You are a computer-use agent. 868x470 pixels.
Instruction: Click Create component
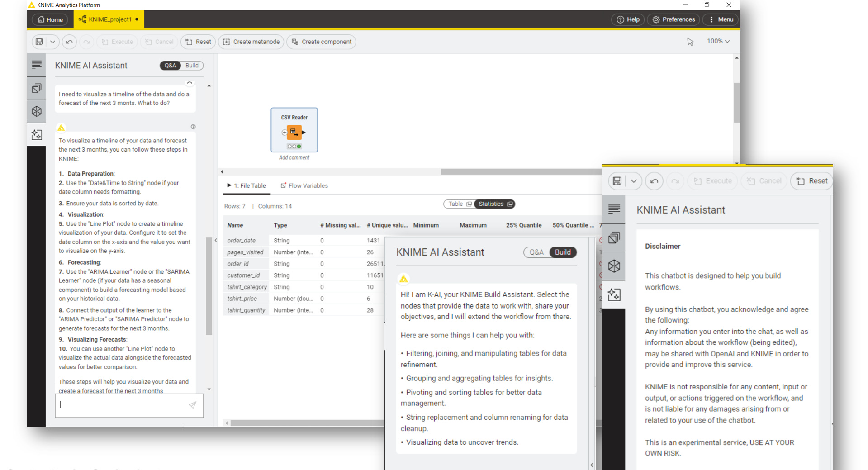(x=322, y=42)
